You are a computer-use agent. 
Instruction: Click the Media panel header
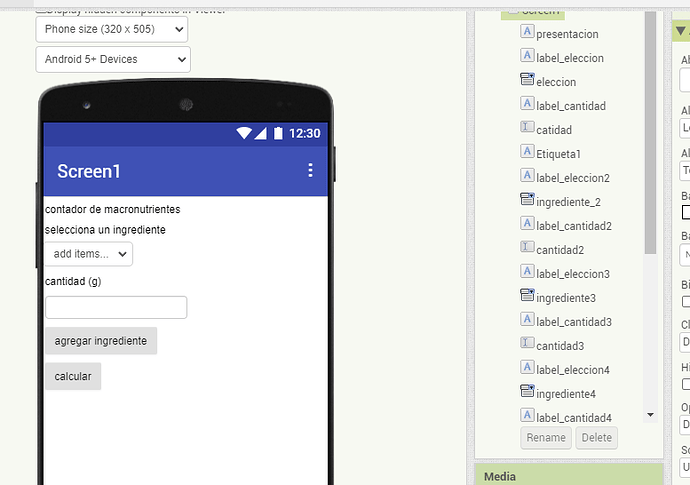569,475
